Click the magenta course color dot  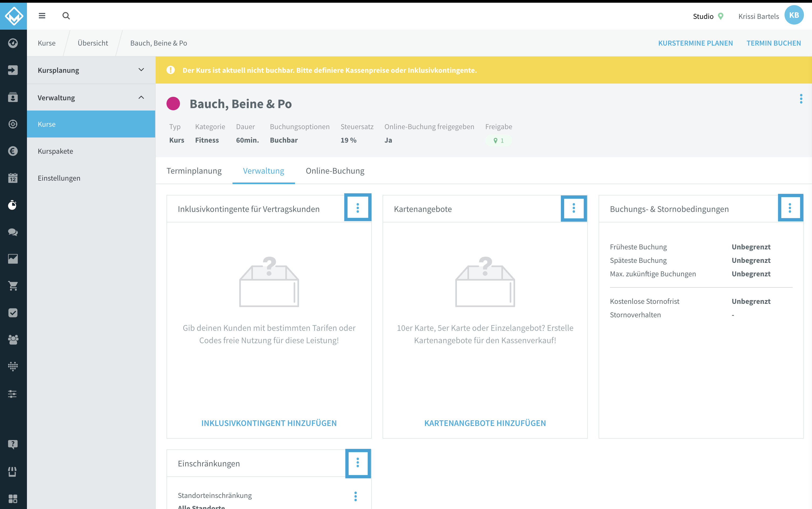pyautogui.click(x=173, y=104)
